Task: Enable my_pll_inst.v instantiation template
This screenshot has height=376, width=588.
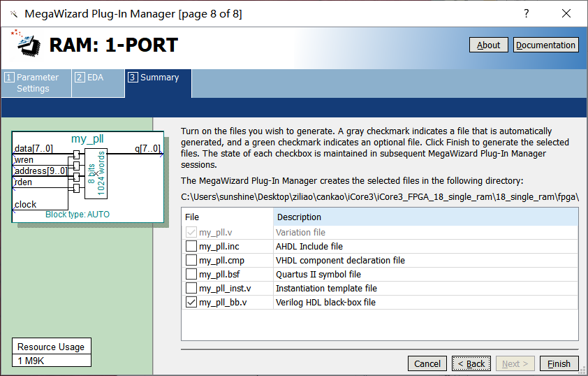Action: [x=191, y=289]
